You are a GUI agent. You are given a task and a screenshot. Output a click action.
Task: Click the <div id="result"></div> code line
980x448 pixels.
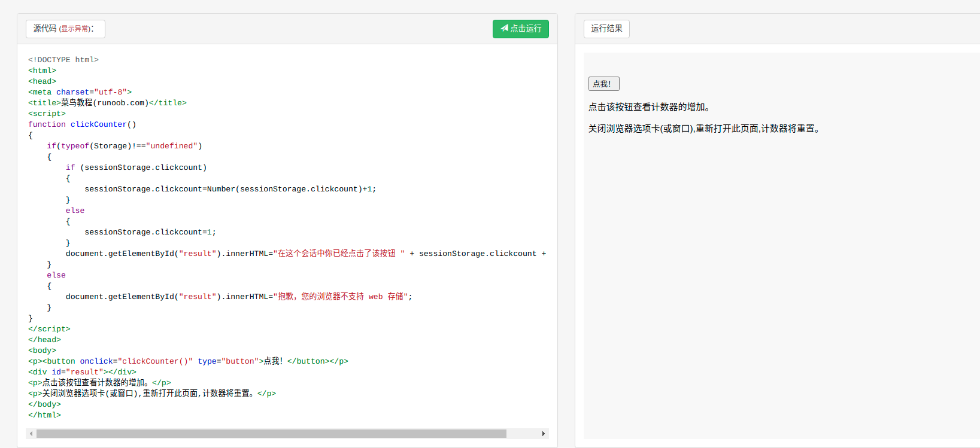click(82, 372)
